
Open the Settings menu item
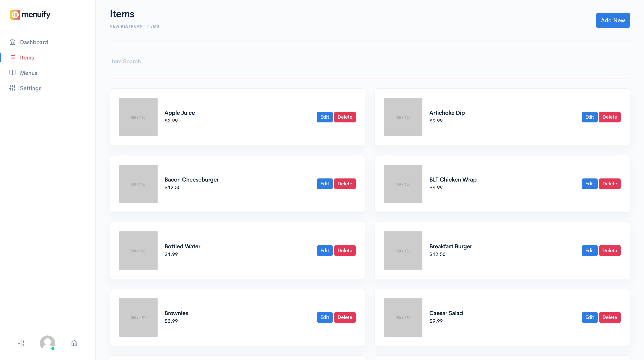click(x=31, y=88)
